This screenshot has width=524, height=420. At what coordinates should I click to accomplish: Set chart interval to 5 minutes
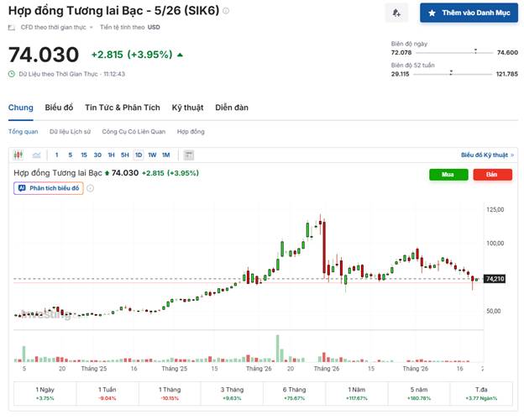click(71, 155)
